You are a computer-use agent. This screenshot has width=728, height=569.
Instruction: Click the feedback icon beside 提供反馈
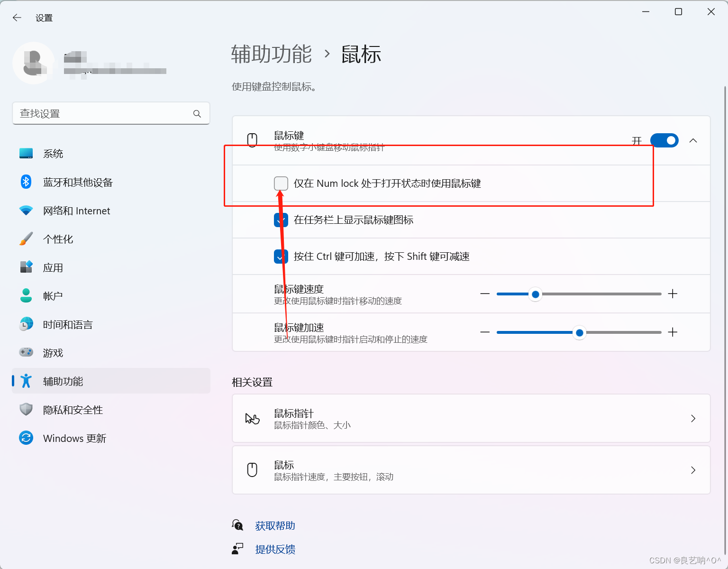pos(237,549)
